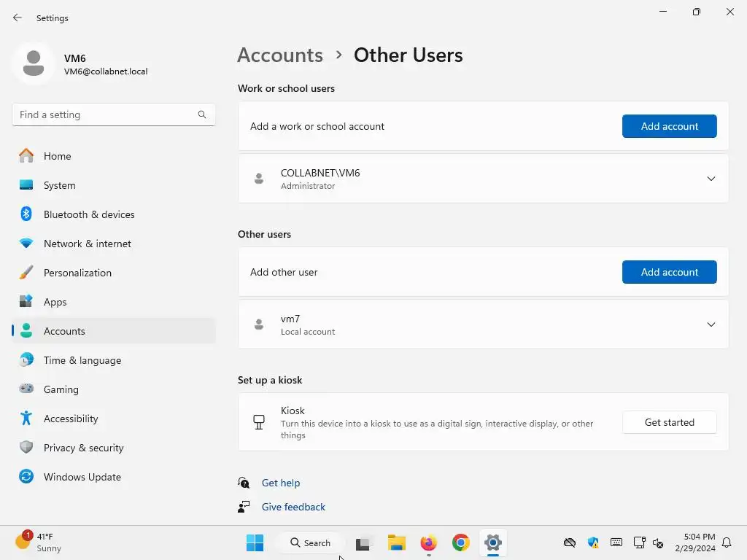Open Privacy & security shield icon
The height and width of the screenshot is (560, 747).
coord(26,448)
